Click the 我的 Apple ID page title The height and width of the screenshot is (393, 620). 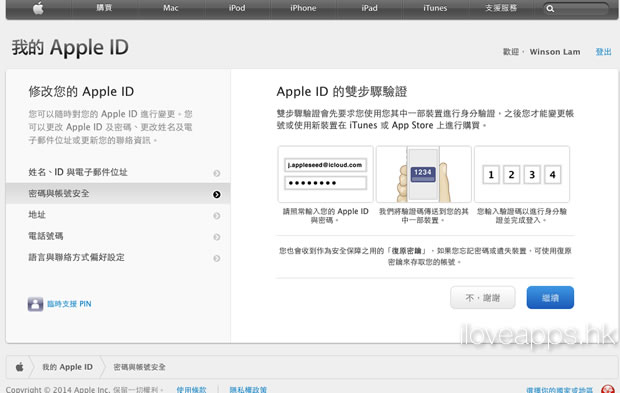coord(70,47)
